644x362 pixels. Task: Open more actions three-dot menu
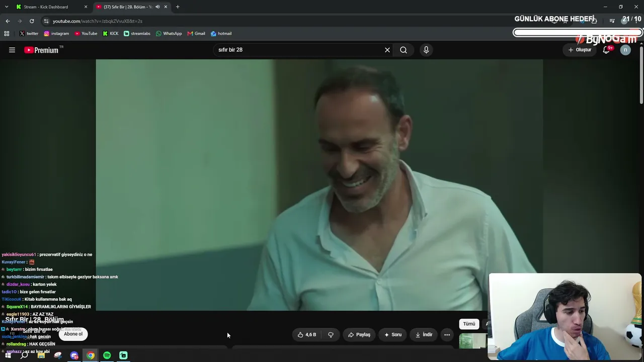click(x=447, y=334)
